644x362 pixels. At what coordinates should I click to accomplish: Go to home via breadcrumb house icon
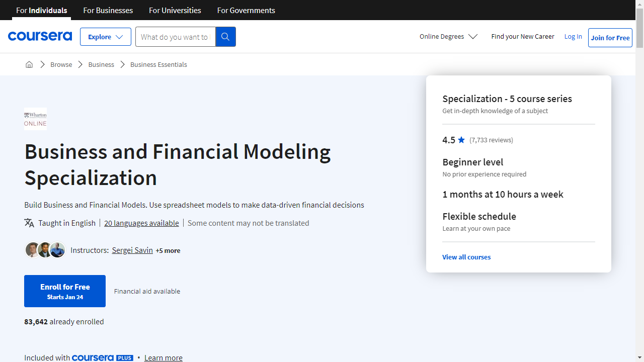point(29,64)
